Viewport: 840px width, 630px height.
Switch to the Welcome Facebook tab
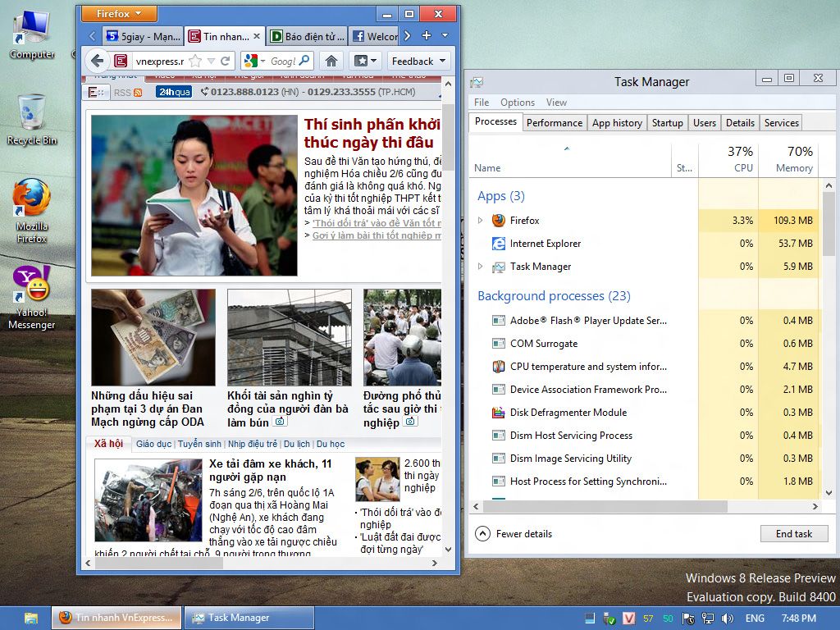(374, 36)
